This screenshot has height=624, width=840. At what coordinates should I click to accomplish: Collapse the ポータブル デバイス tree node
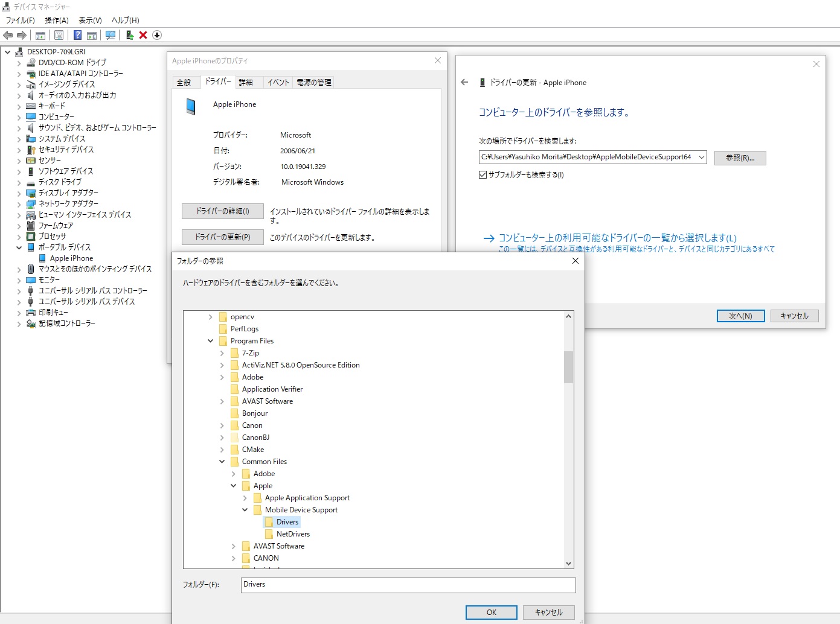pos(19,247)
